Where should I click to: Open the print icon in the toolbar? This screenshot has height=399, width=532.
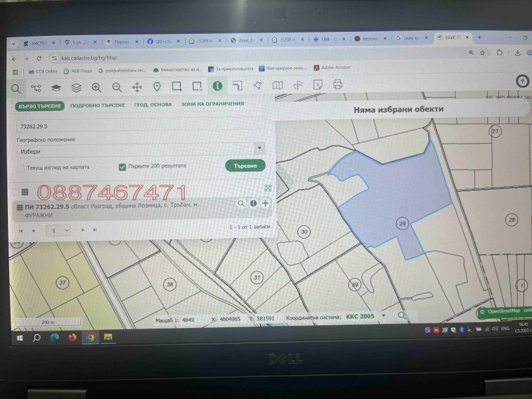(x=338, y=86)
